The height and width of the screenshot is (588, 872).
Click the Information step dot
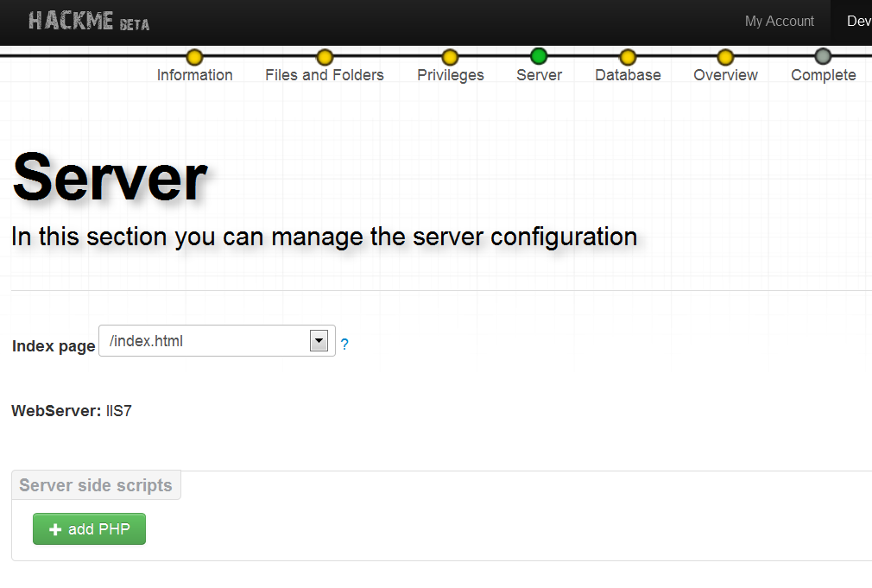[x=194, y=57]
